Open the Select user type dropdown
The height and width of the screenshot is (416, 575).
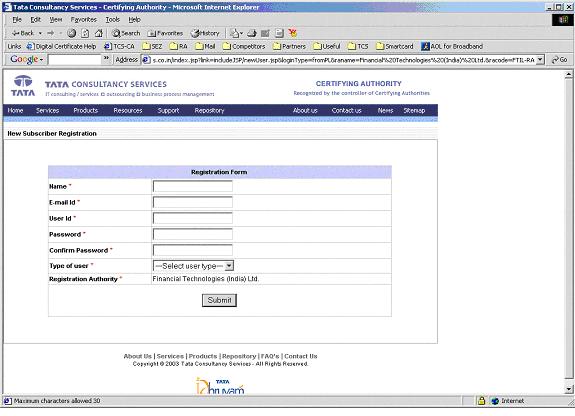coord(193,266)
